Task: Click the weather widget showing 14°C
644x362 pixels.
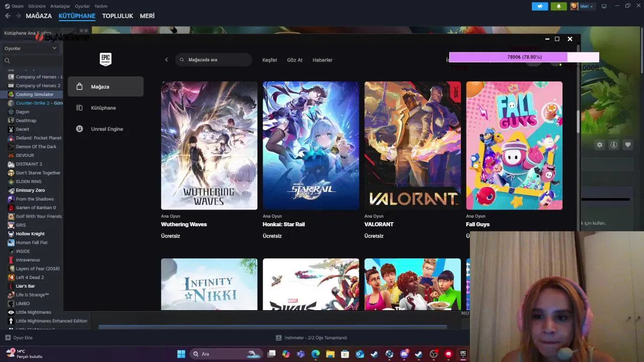Action: pos(24,354)
